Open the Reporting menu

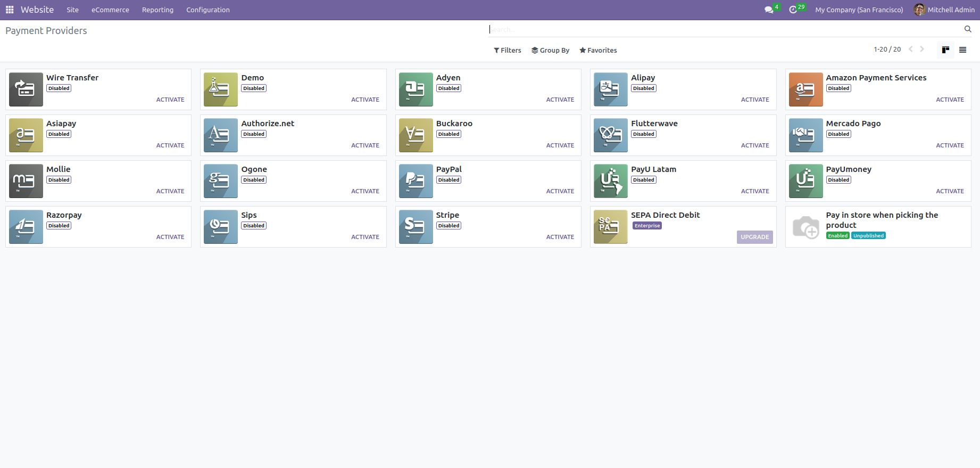157,10
